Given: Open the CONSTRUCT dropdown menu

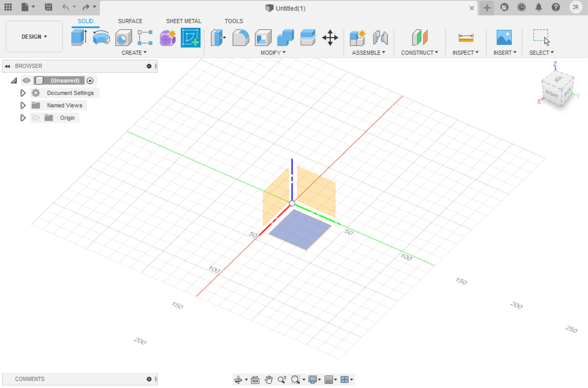Looking at the screenshot, I should pos(420,53).
